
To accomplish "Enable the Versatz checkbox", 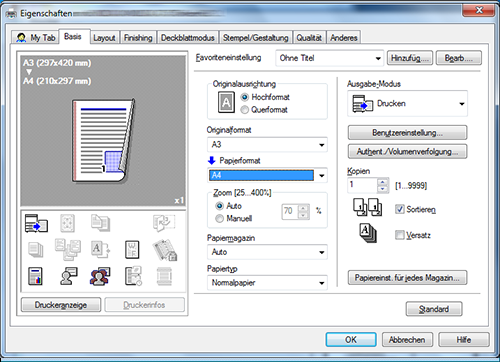I will tap(399, 235).
